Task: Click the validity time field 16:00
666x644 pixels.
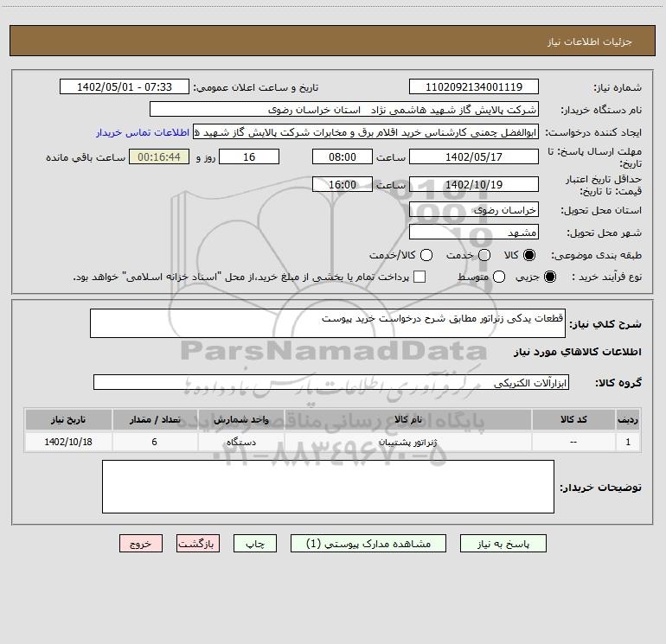Action: tap(343, 184)
